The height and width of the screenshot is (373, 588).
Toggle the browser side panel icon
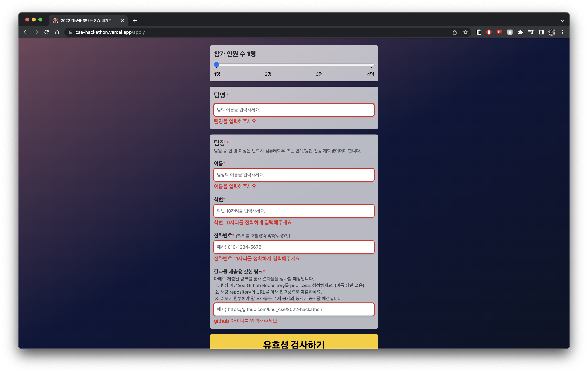click(541, 32)
